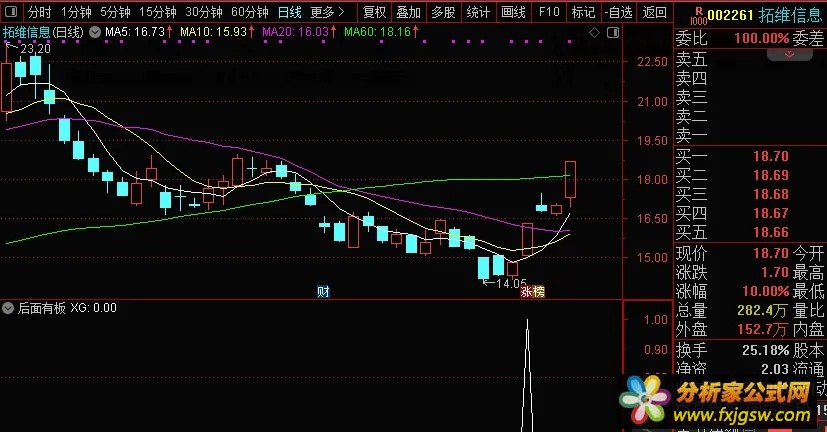Click the 画线 drawing tools button
Screen dimensions: 827x432
tap(513, 12)
